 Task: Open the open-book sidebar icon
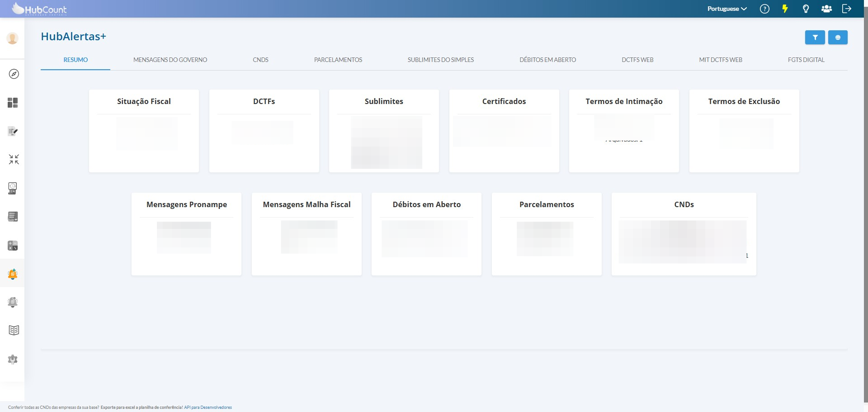click(14, 330)
